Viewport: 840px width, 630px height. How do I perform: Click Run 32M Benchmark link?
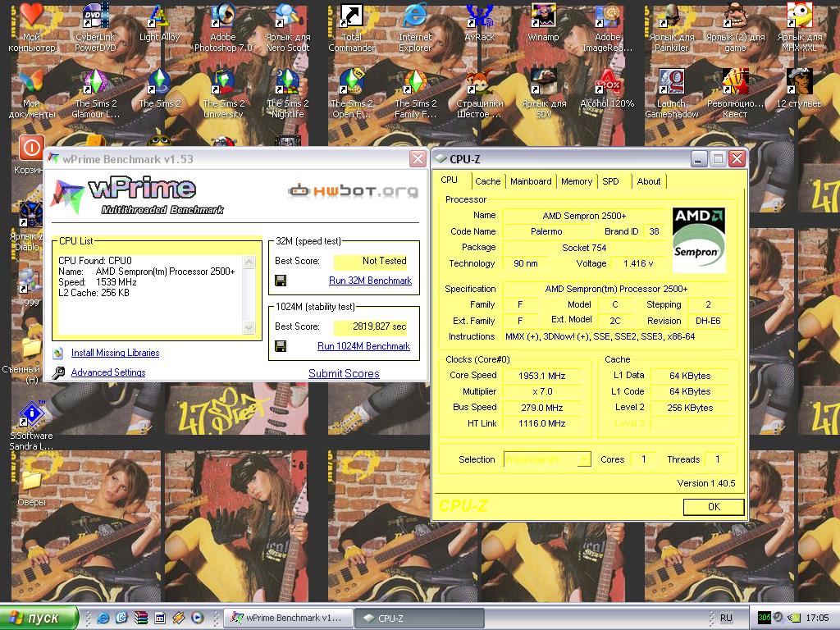[370, 281]
